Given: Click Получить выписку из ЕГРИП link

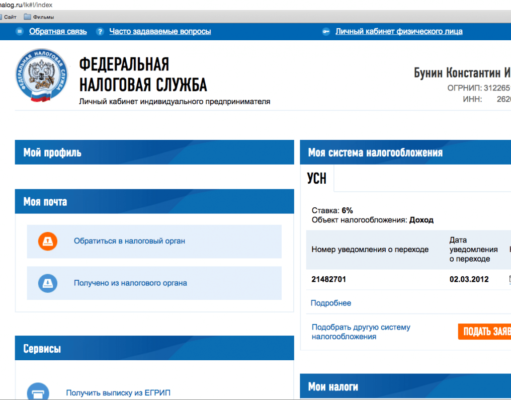Looking at the screenshot, I should tap(118, 393).
